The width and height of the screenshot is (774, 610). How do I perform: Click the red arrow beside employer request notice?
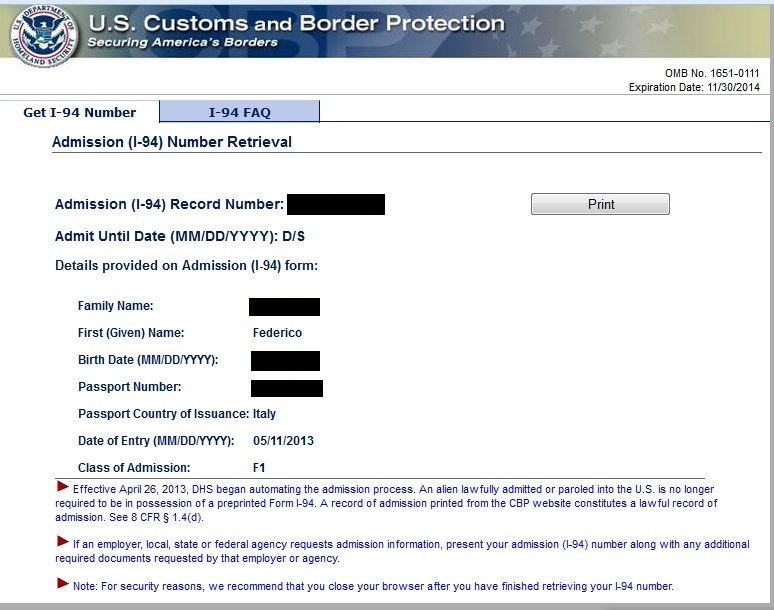[x=63, y=541]
